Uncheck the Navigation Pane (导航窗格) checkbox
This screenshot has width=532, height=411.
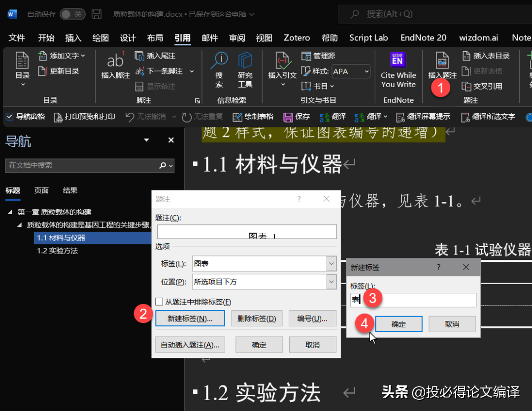point(9,117)
